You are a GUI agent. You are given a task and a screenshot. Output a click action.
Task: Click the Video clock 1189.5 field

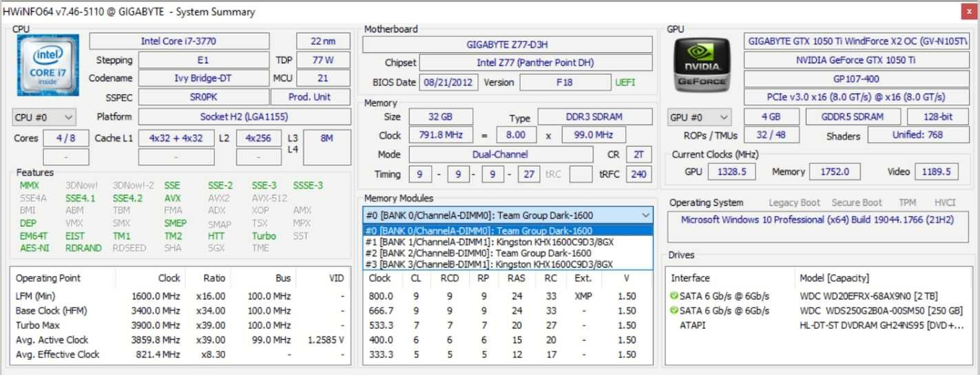(937, 172)
